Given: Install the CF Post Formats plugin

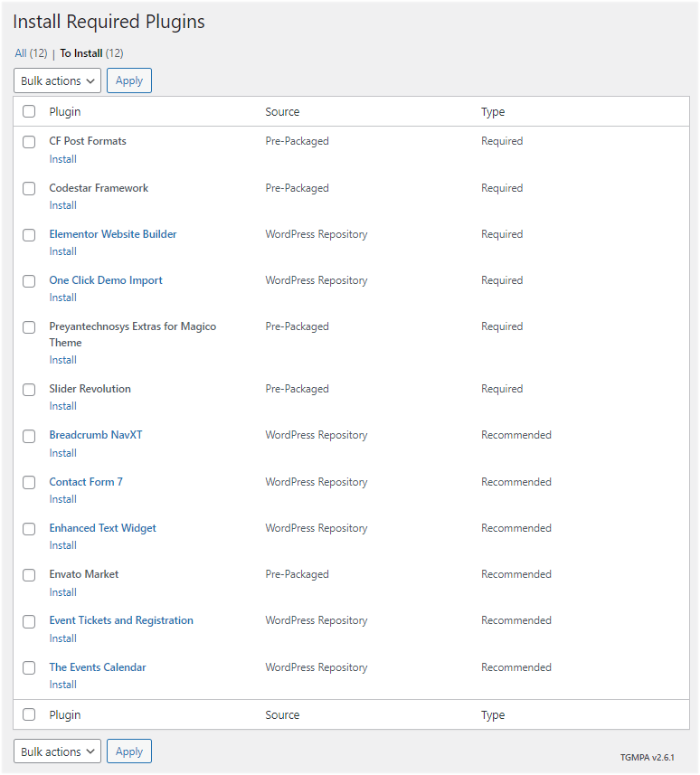Looking at the screenshot, I should pos(62,159).
